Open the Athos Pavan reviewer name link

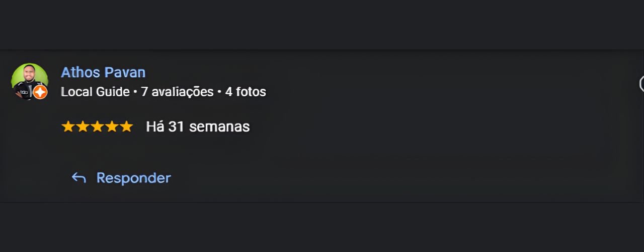click(103, 73)
